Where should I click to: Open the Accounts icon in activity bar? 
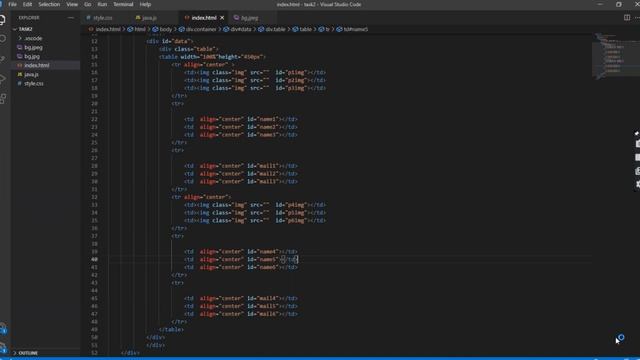click(3, 328)
